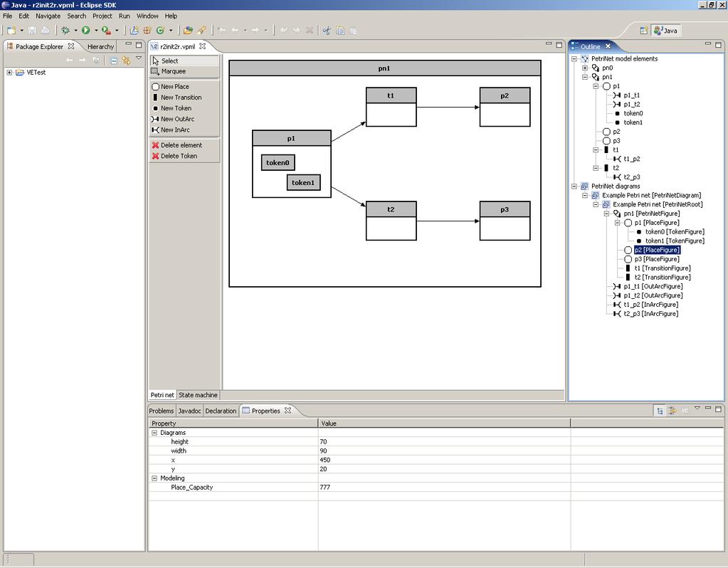Run with the green play icon
728x568 pixels.
point(86,31)
